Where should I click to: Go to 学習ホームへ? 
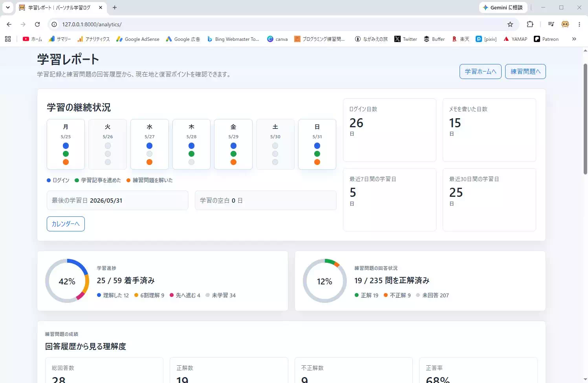(480, 71)
